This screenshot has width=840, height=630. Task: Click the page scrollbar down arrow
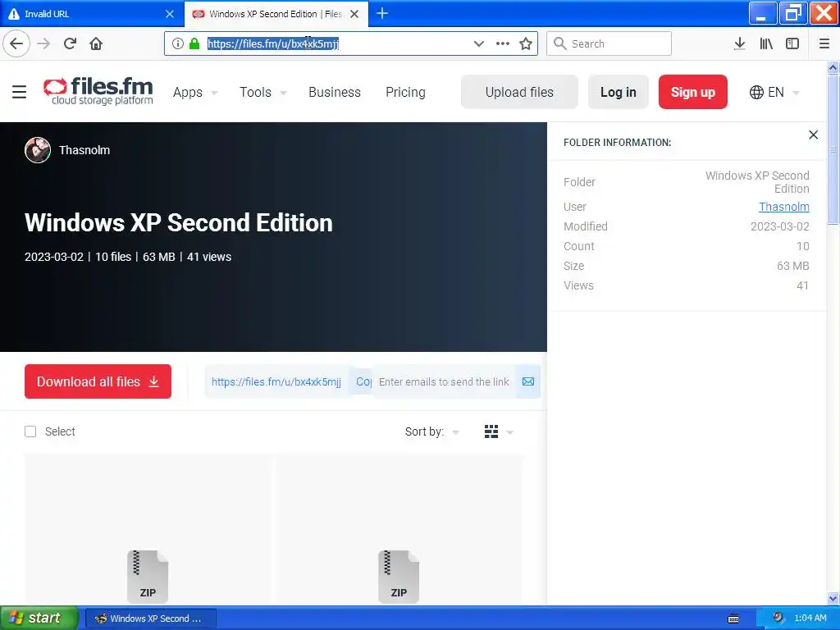coord(833,598)
